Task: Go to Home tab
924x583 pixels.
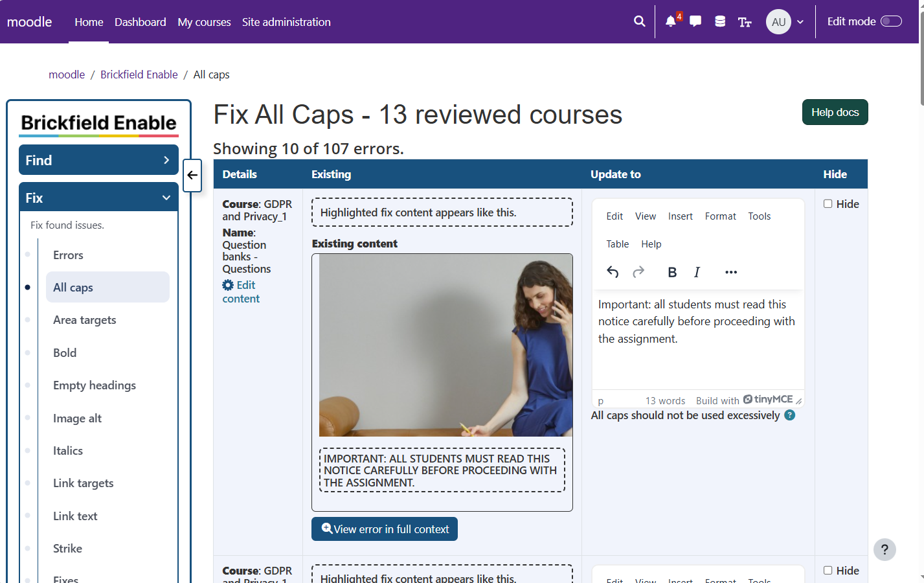Action: pyautogui.click(x=89, y=22)
